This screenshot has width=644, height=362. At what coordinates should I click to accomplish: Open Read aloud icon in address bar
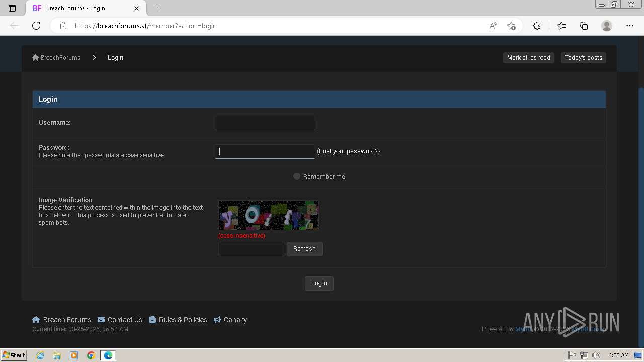[x=493, y=26]
